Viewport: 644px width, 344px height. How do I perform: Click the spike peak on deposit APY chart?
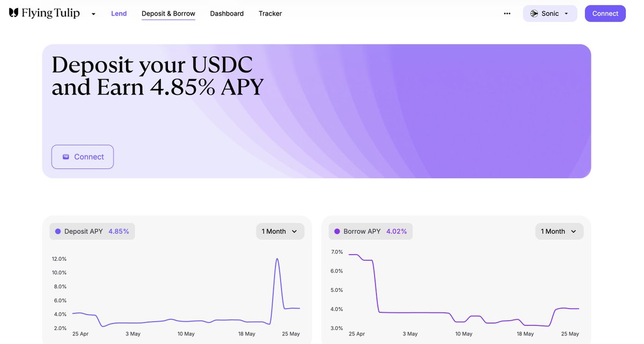click(x=277, y=259)
